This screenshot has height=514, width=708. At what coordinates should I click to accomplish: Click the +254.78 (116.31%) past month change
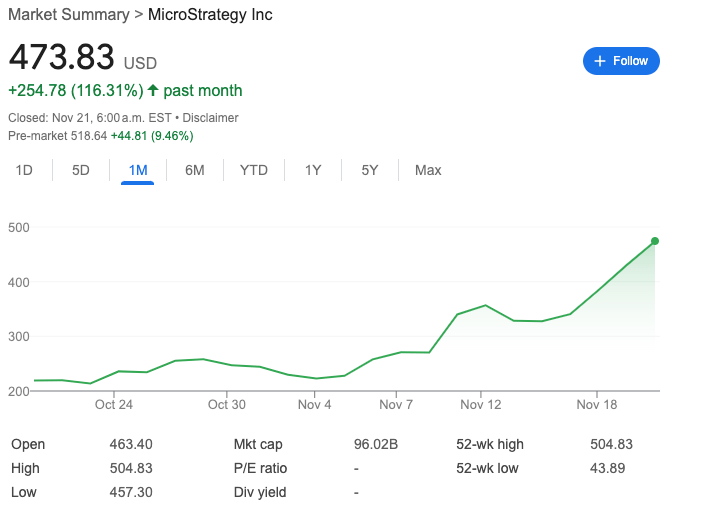pyautogui.click(x=125, y=90)
